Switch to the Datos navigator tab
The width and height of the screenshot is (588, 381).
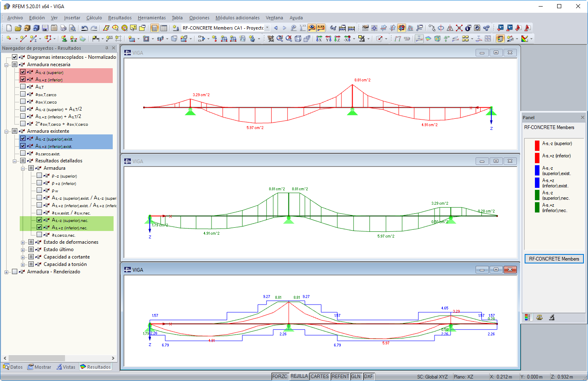pos(13,367)
